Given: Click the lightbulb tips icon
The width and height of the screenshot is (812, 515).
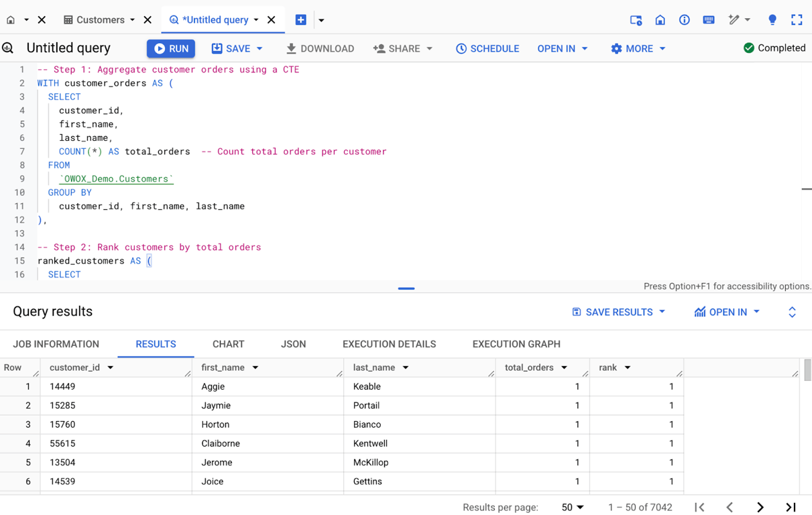Looking at the screenshot, I should click(x=772, y=20).
